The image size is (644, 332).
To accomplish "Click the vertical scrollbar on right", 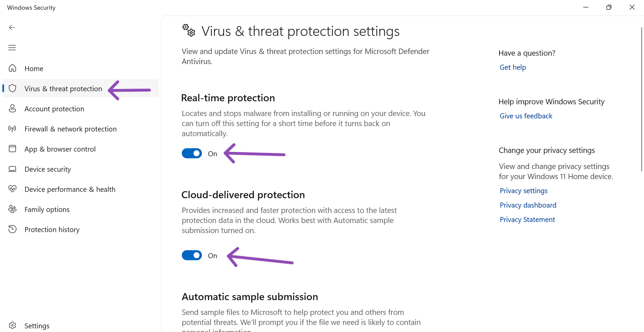I will [x=641, y=101].
